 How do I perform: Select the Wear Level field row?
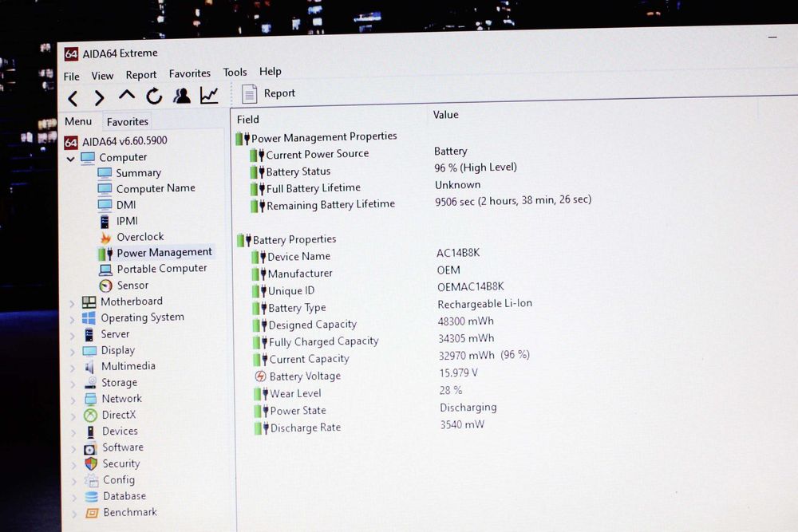pyautogui.click(x=296, y=393)
